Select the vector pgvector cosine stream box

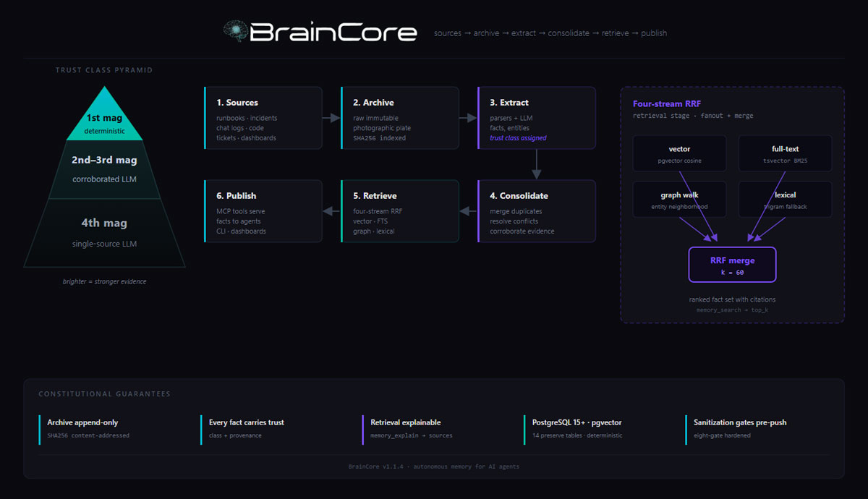[679, 153]
